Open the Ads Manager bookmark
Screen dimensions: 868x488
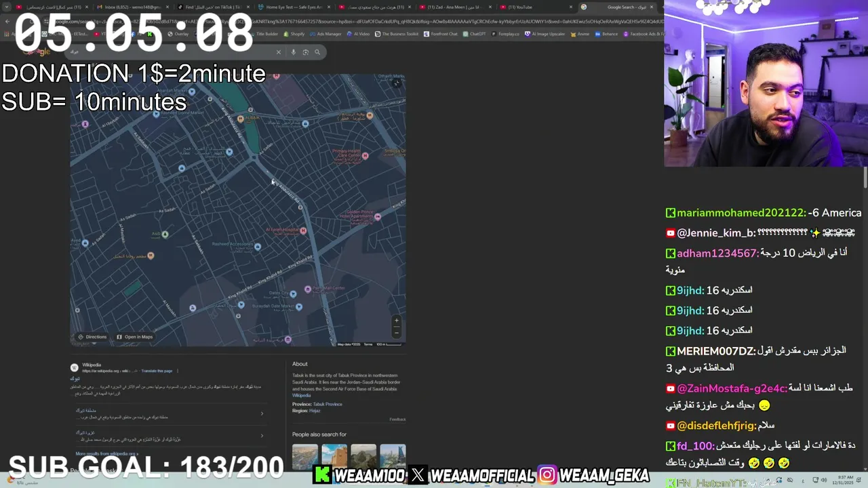coord(326,34)
